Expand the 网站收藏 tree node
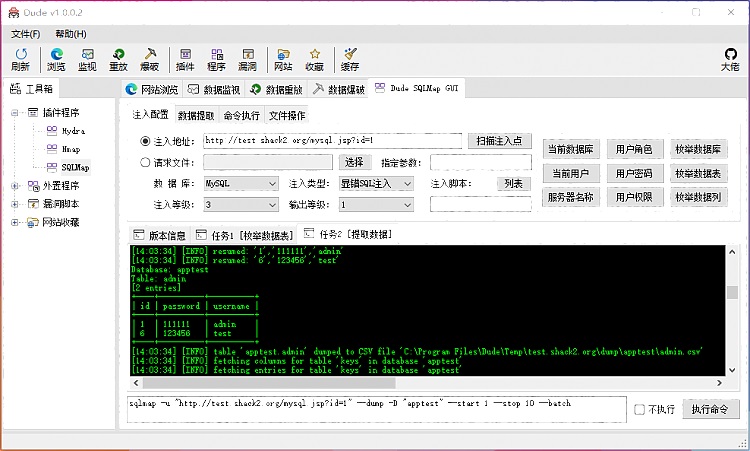This screenshot has height=451, width=750. (14, 222)
